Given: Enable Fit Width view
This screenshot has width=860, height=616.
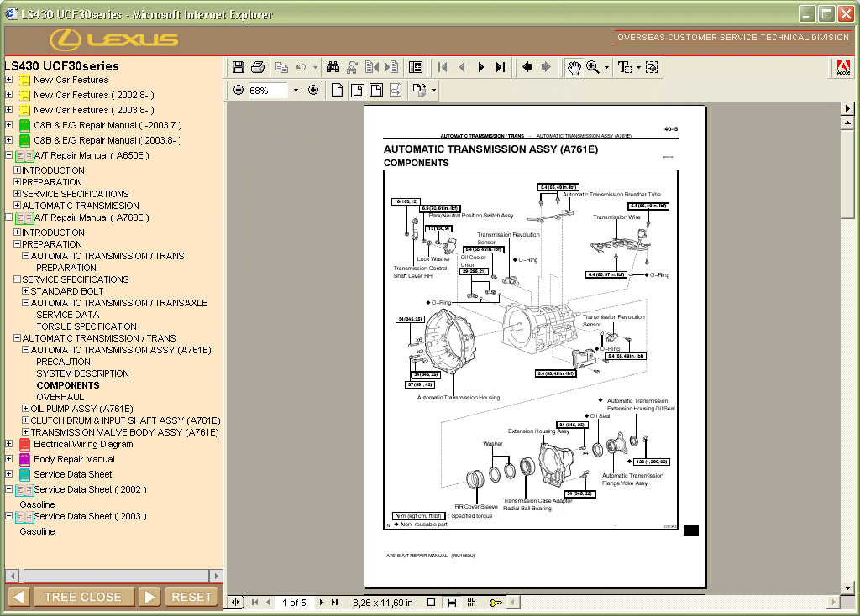Looking at the screenshot, I should (376, 90).
